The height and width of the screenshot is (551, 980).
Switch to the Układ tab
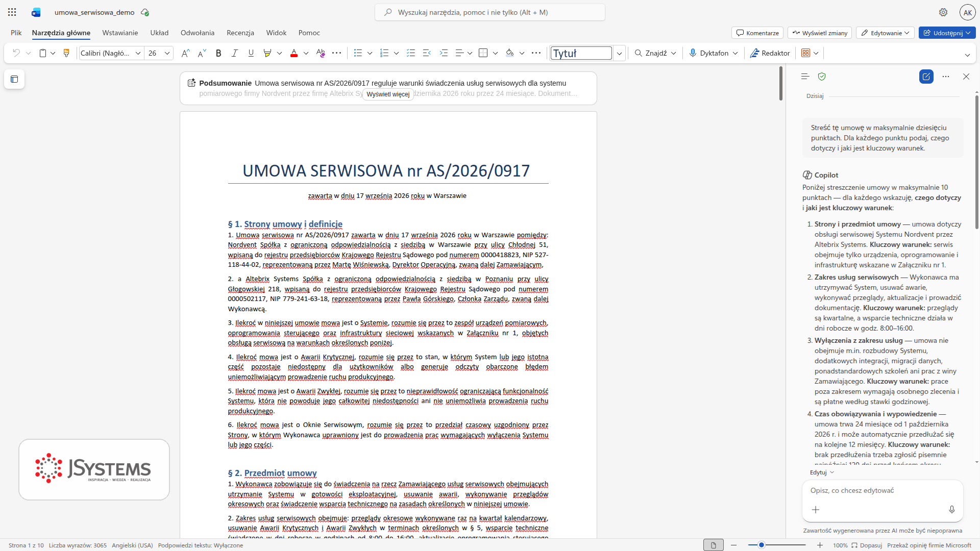tap(159, 33)
